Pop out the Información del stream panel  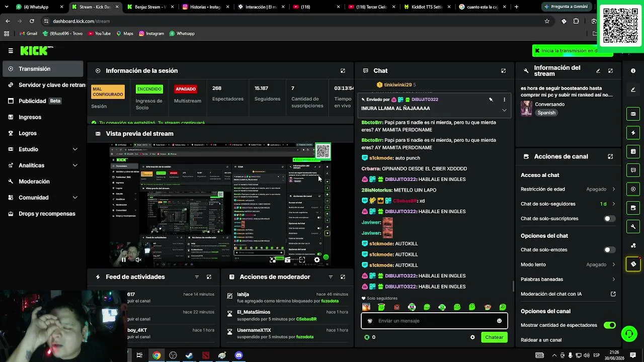pyautogui.click(x=610, y=71)
